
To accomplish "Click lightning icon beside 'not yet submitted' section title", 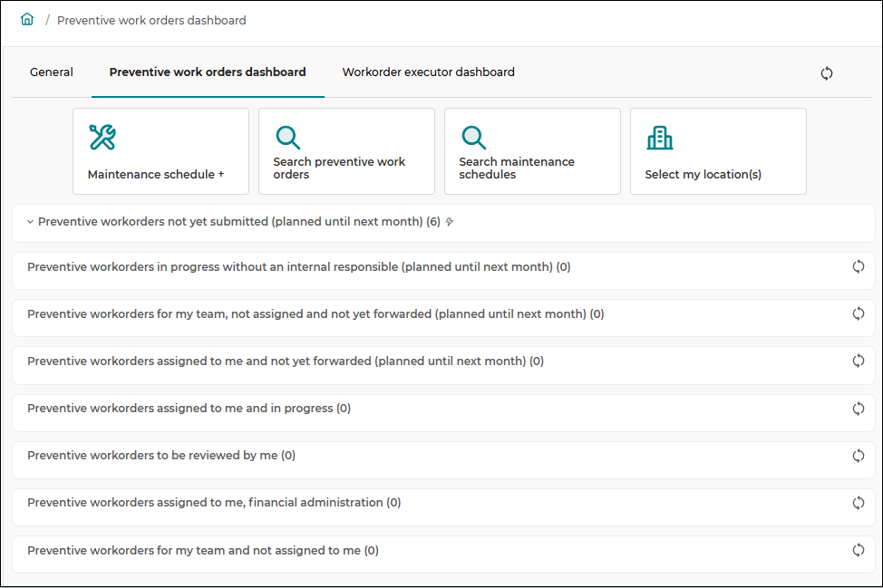I will (450, 222).
